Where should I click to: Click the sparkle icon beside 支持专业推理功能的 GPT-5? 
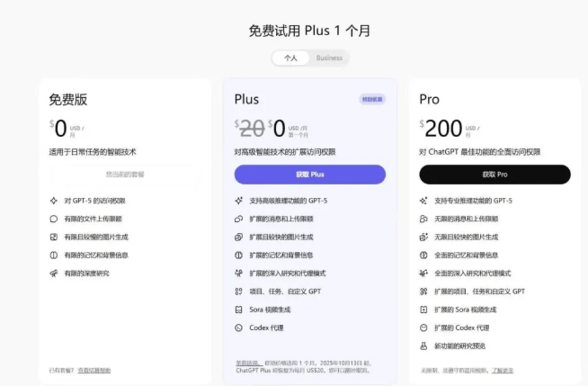coord(423,201)
